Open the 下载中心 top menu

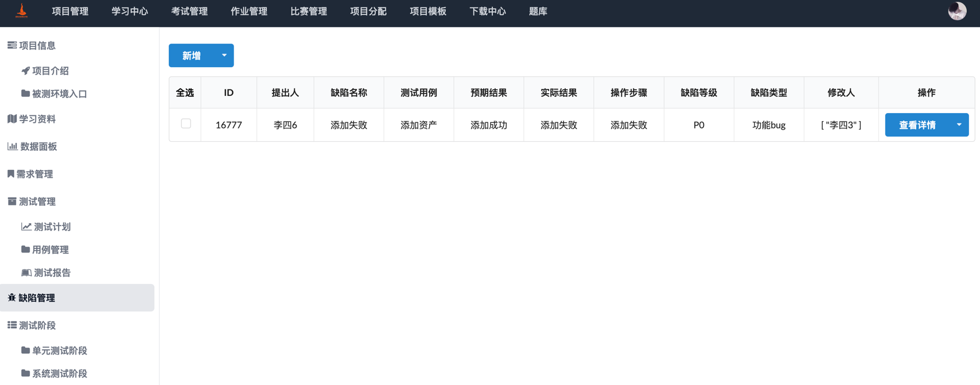(488, 11)
